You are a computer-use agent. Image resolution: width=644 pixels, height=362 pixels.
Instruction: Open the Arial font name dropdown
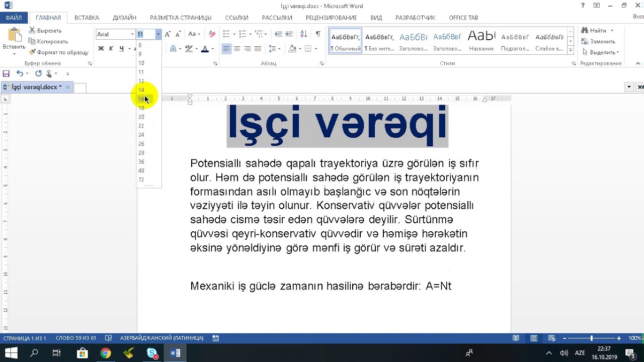(x=133, y=34)
